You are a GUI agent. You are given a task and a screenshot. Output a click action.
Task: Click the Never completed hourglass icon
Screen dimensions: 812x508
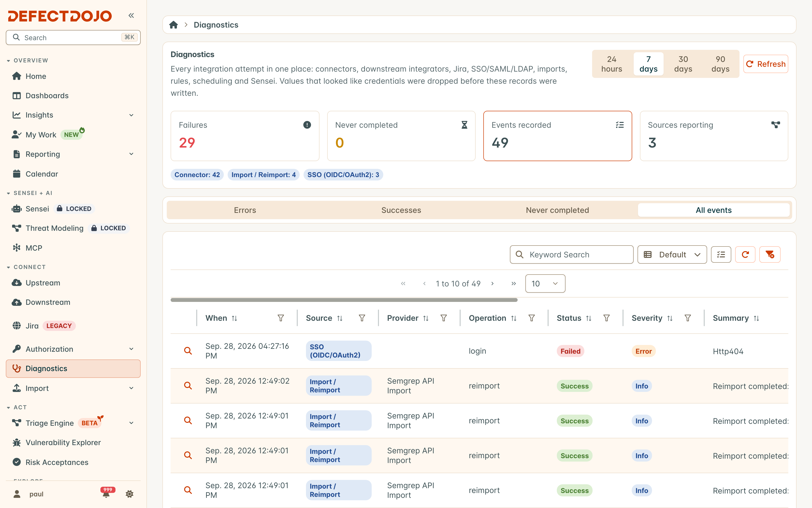464,125
